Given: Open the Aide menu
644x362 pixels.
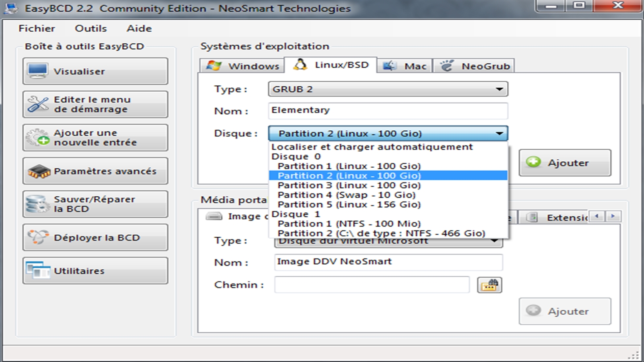Looking at the screenshot, I should [x=139, y=29].
